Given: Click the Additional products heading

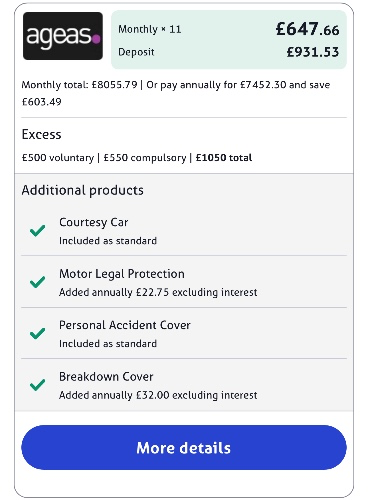Looking at the screenshot, I should click(x=83, y=190).
